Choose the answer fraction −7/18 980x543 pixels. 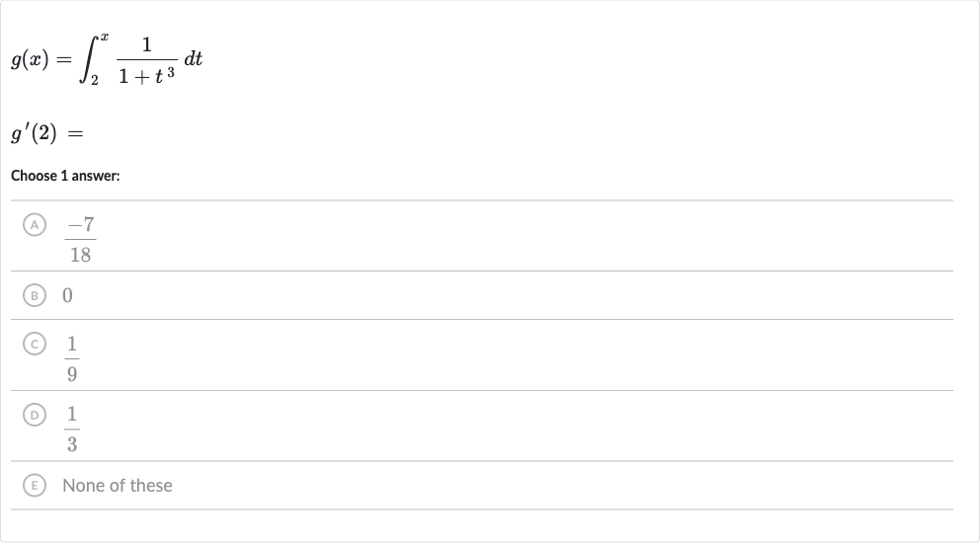click(81, 239)
